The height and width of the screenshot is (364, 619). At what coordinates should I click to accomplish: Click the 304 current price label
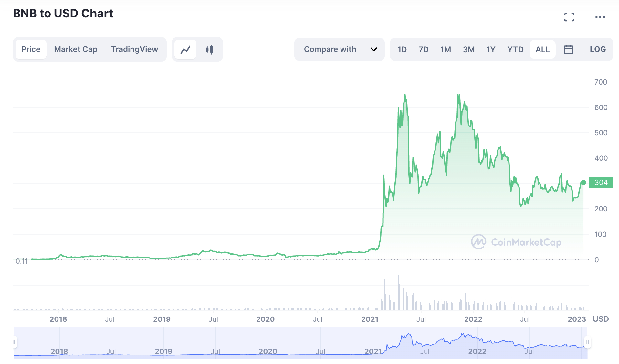[x=601, y=182]
